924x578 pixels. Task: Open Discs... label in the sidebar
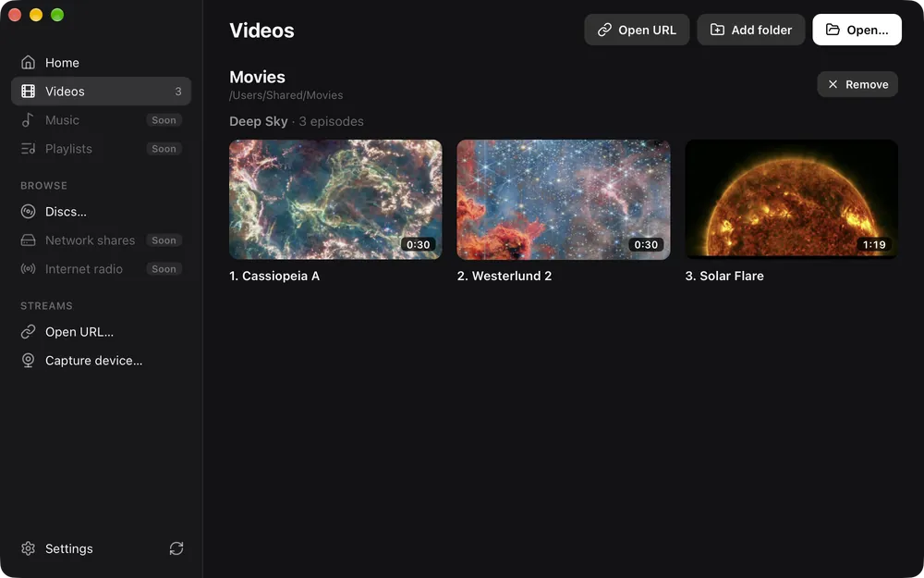pyautogui.click(x=66, y=212)
